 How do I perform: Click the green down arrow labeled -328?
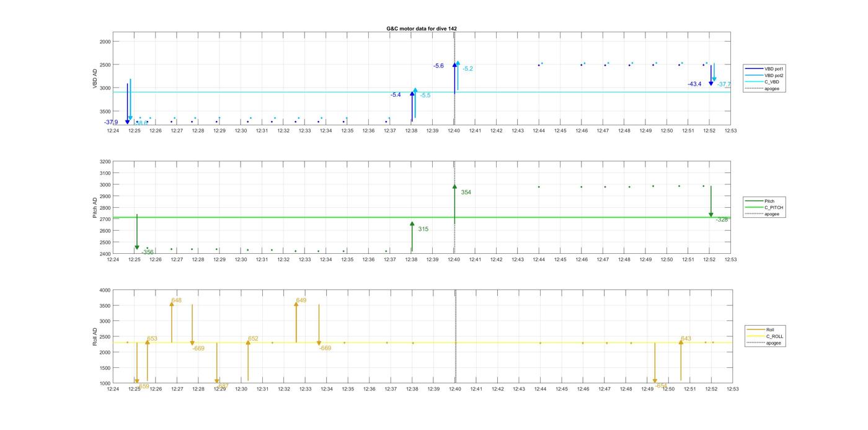coord(711,202)
